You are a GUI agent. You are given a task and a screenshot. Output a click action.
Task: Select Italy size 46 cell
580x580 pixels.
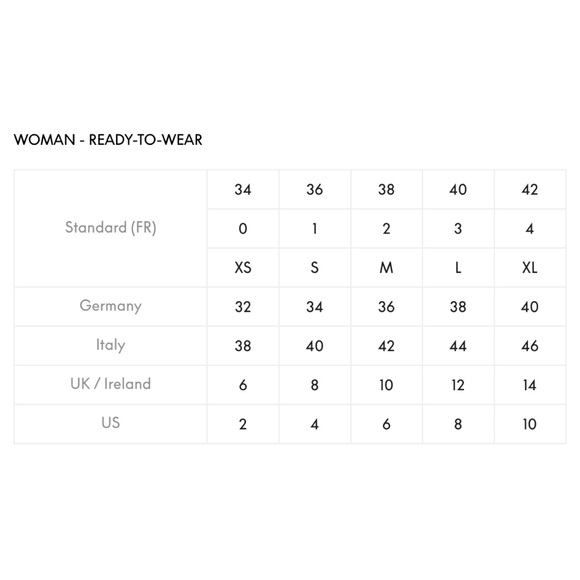click(530, 346)
